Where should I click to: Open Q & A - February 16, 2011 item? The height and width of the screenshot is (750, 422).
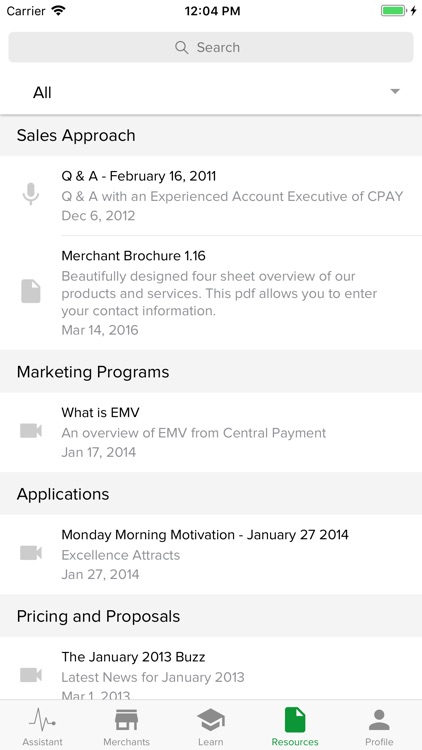(x=211, y=196)
